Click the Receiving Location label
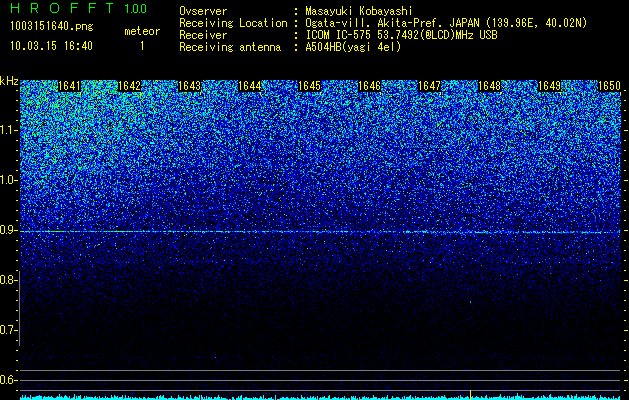This screenshot has height=400, width=629. click(x=233, y=23)
